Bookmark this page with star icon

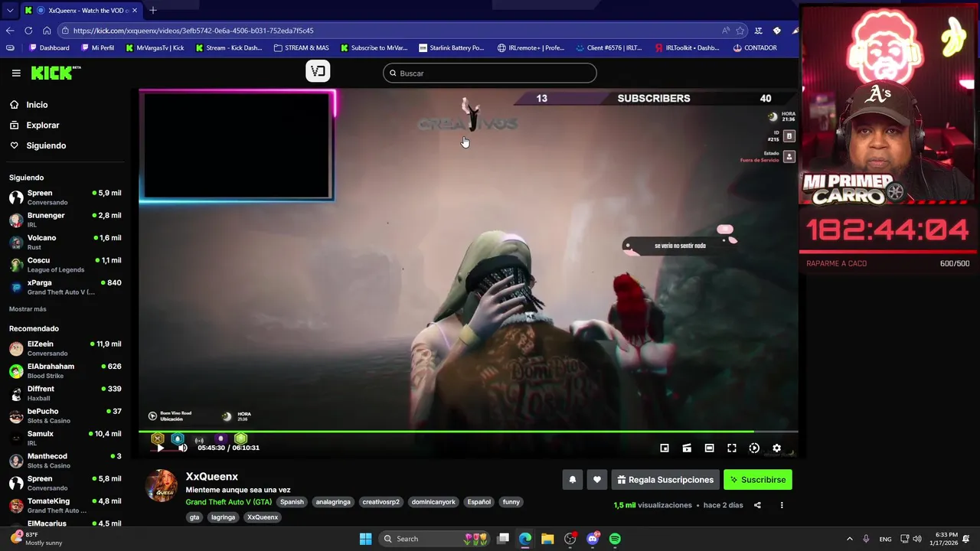pyautogui.click(x=740, y=31)
